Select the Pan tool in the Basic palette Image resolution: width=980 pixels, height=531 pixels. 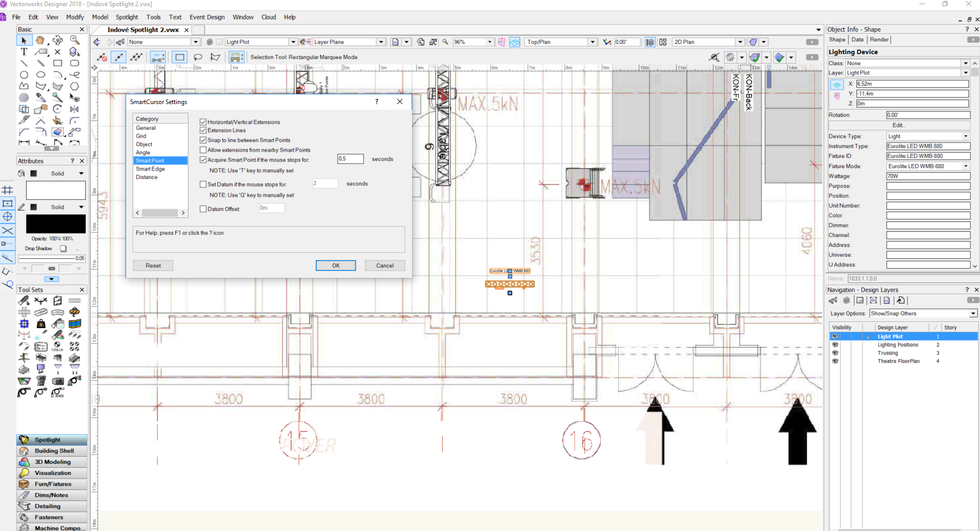[40, 41]
